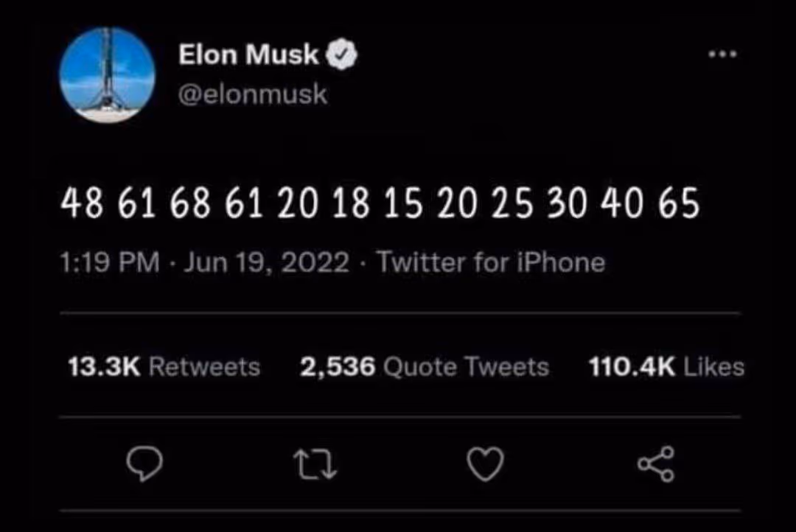Click the 1:19 PM timestamp

(x=109, y=262)
